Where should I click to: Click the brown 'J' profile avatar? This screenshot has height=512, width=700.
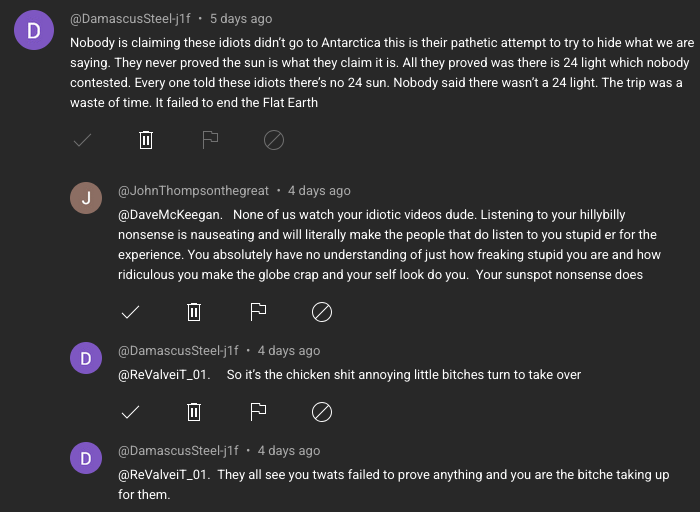[x=86, y=198]
